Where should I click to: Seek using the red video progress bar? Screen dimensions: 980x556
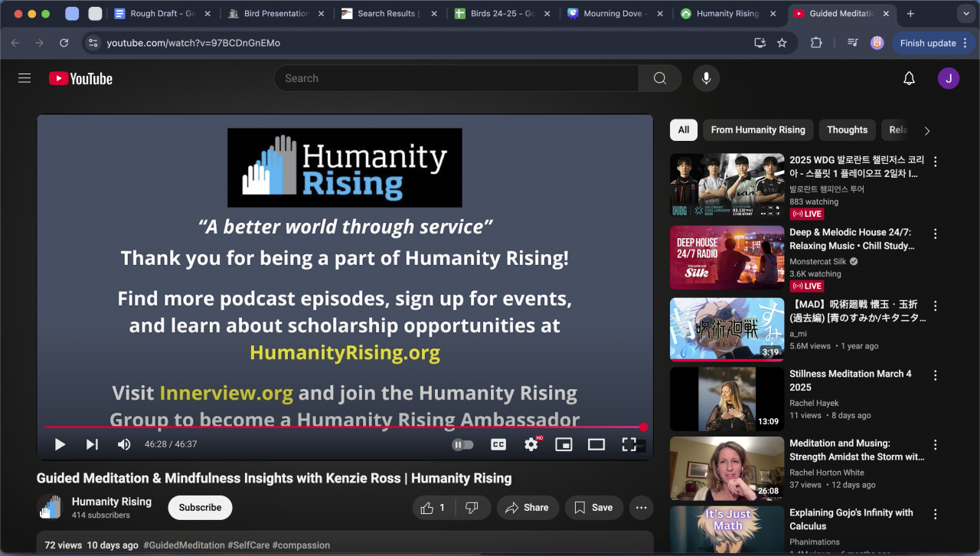coord(345,427)
